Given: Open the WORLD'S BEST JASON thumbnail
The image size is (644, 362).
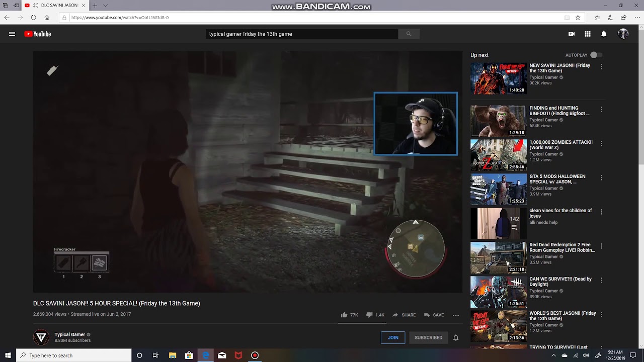Looking at the screenshot, I should click(499, 326).
